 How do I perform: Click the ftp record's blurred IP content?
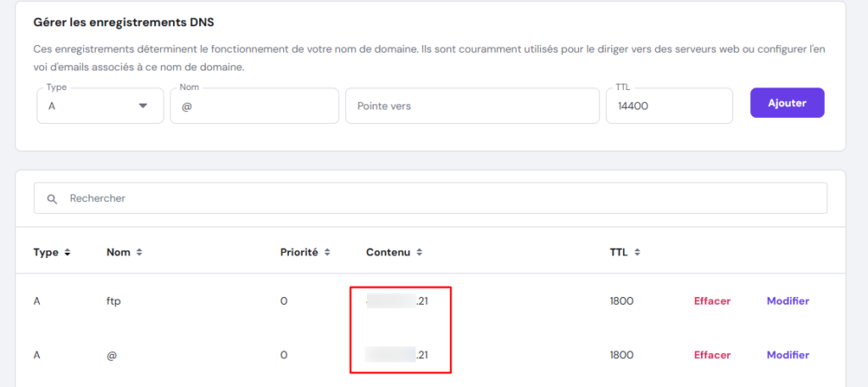[397, 301]
